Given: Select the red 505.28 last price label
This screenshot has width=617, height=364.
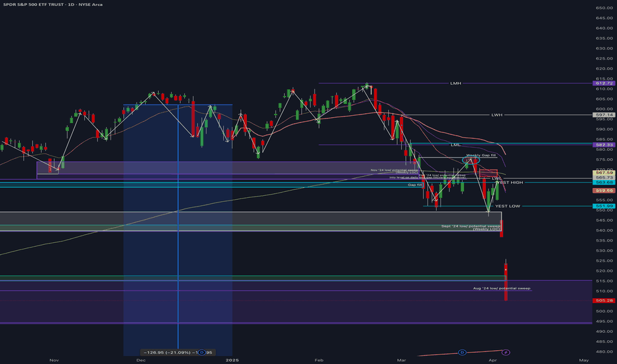Looking at the screenshot, I should tap(604, 300).
